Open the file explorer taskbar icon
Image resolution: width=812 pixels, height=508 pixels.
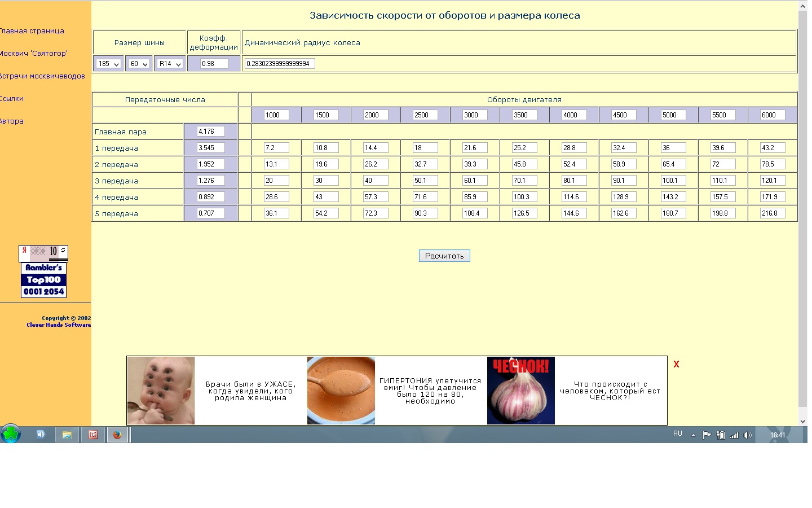67,435
